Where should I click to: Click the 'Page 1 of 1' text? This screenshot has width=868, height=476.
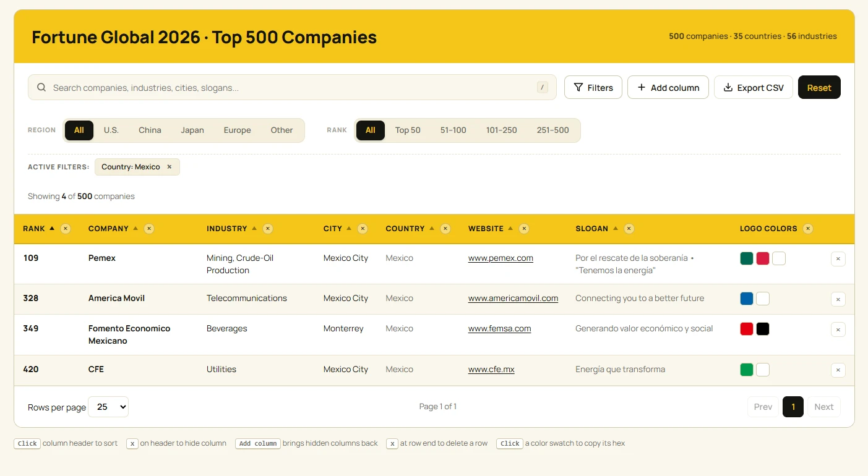[438, 407]
